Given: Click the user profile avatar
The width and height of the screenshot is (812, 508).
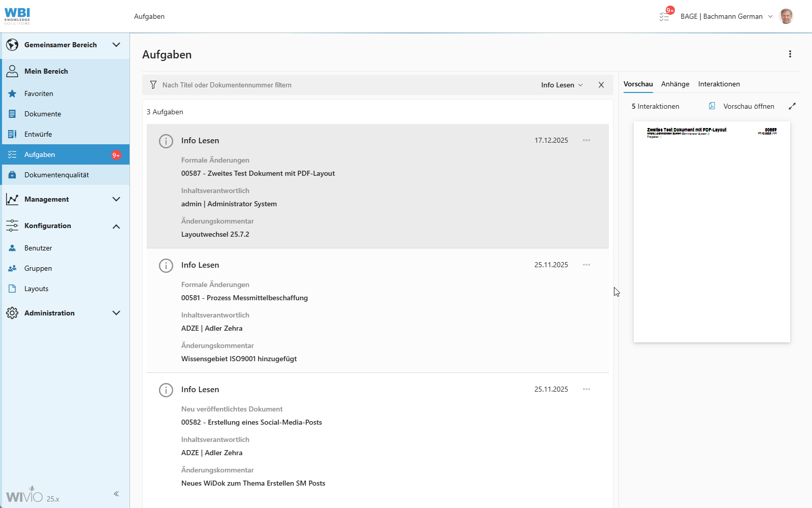Looking at the screenshot, I should (x=786, y=16).
